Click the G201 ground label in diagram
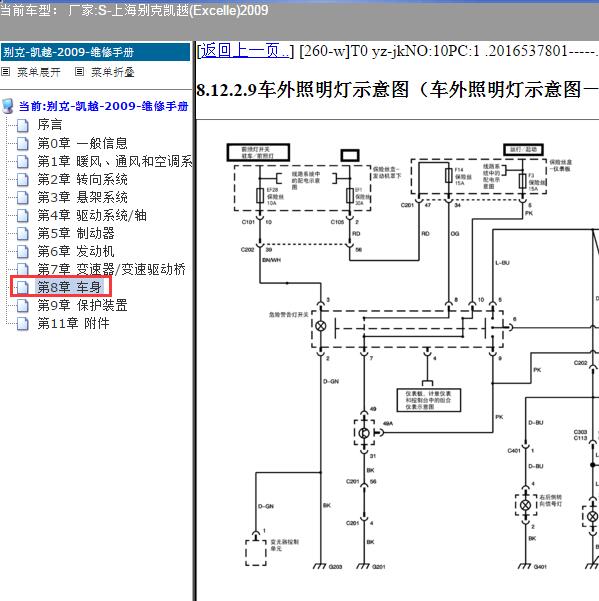Viewport: 599px width, 601px height. pos(379,567)
